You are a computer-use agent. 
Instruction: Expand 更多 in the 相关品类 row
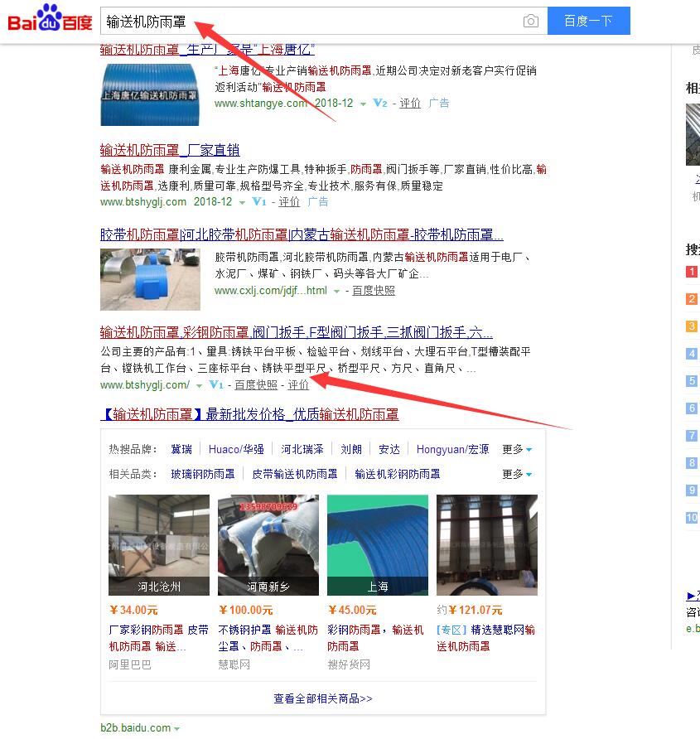pyautogui.click(x=517, y=474)
